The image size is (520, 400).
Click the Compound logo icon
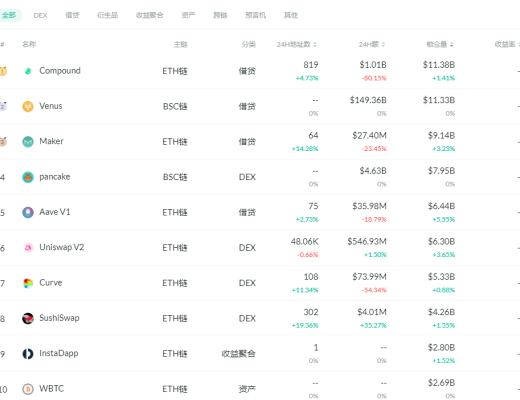click(x=28, y=71)
